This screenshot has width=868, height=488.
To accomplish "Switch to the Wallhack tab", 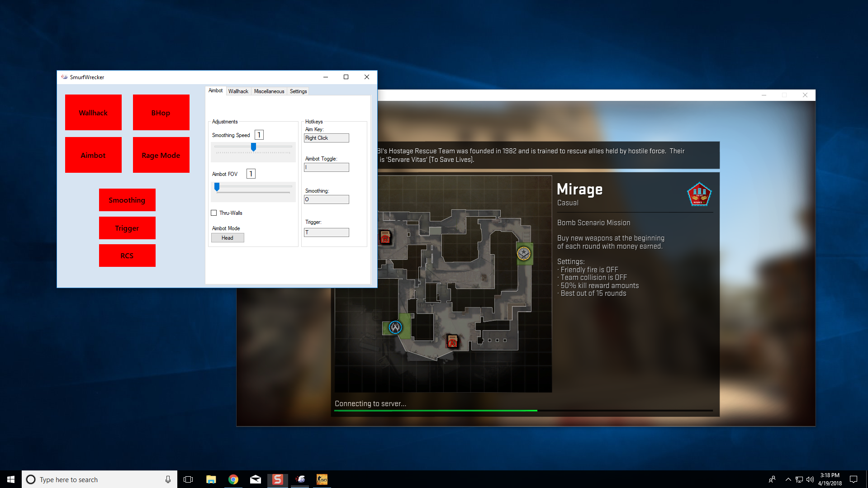I will click(x=238, y=91).
